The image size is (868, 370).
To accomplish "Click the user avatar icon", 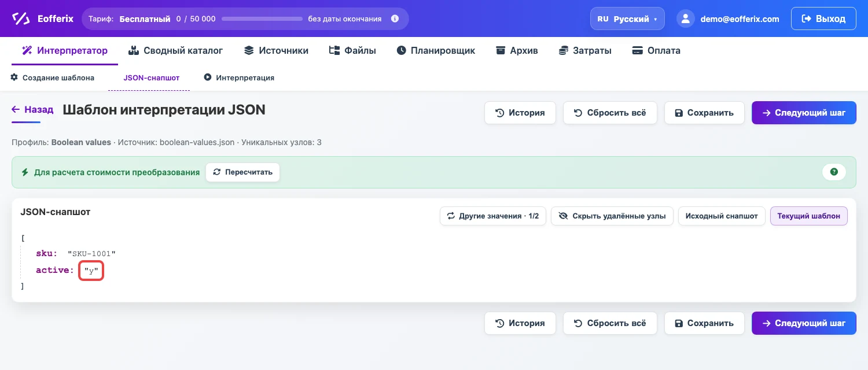I will (x=686, y=18).
